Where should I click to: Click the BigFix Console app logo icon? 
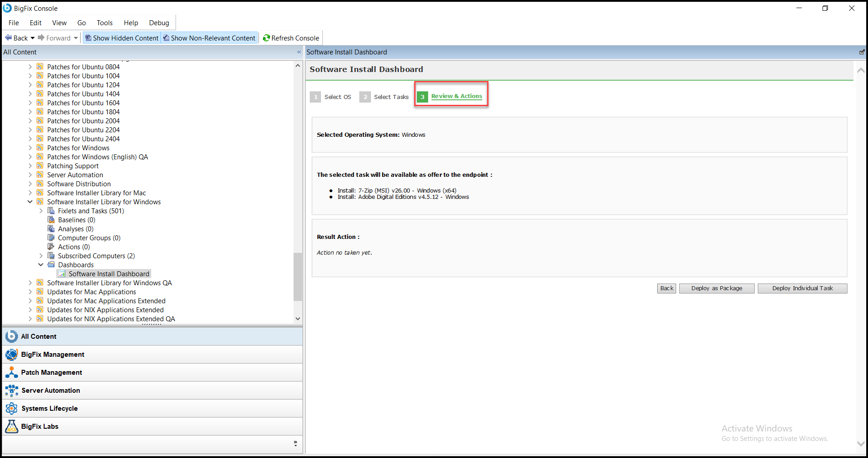[x=7, y=8]
